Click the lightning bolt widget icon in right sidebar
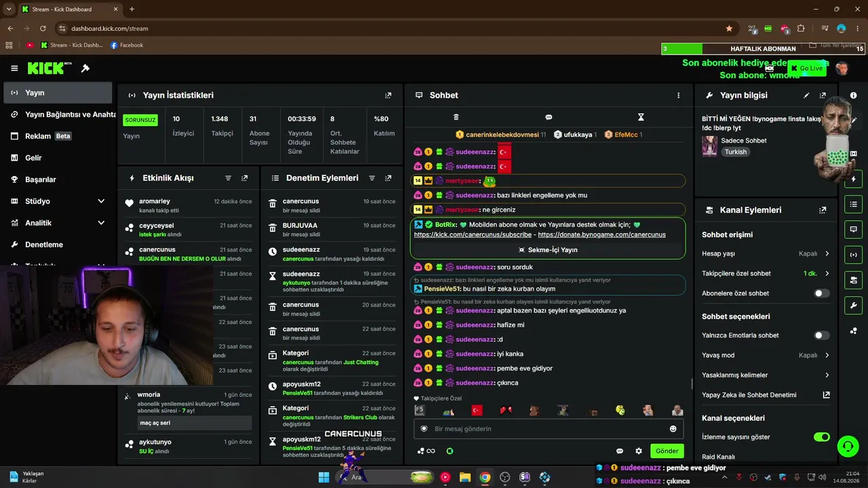Image resolution: width=868 pixels, height=488 pixels. 853,180
